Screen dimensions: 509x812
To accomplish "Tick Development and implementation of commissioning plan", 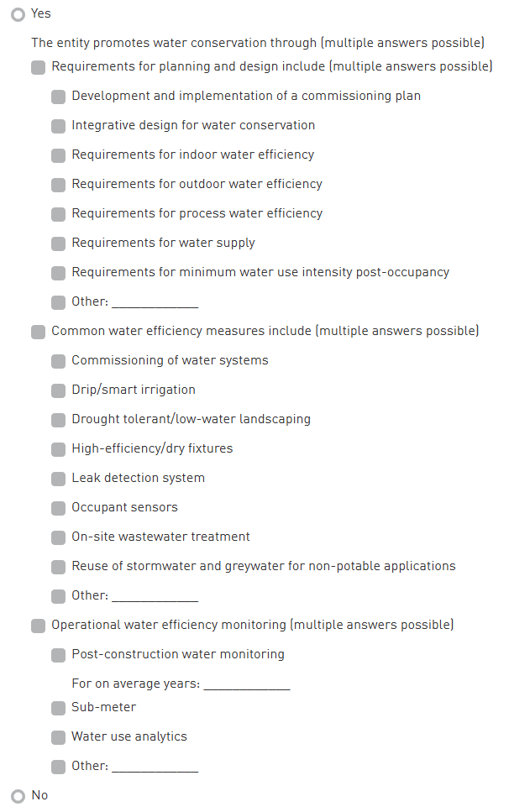I will pyautogui.click(x=58, y=97).
